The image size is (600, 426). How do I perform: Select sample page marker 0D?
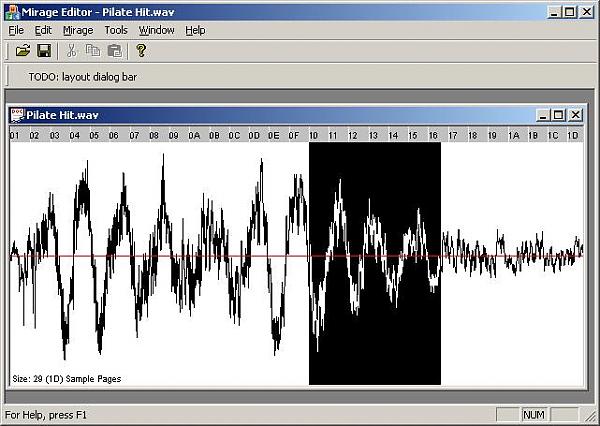(x=254, y=135)
